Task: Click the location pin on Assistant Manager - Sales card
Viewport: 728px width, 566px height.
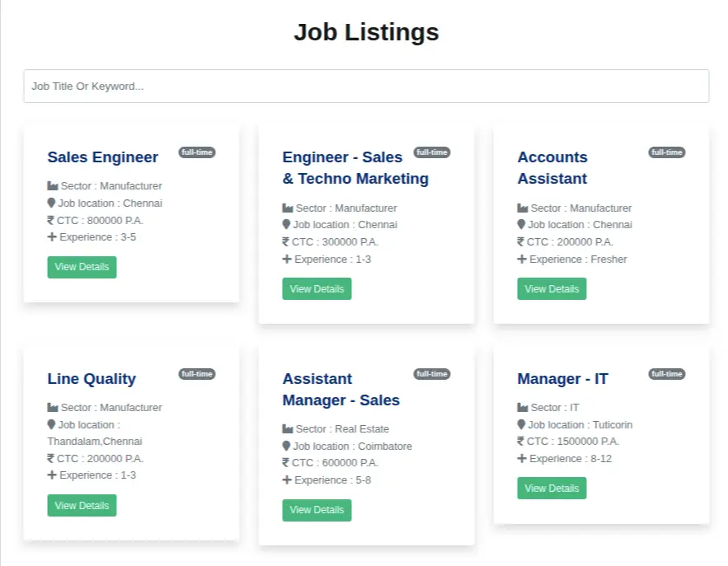Action: pyautogui.click(x=287, y=446)
